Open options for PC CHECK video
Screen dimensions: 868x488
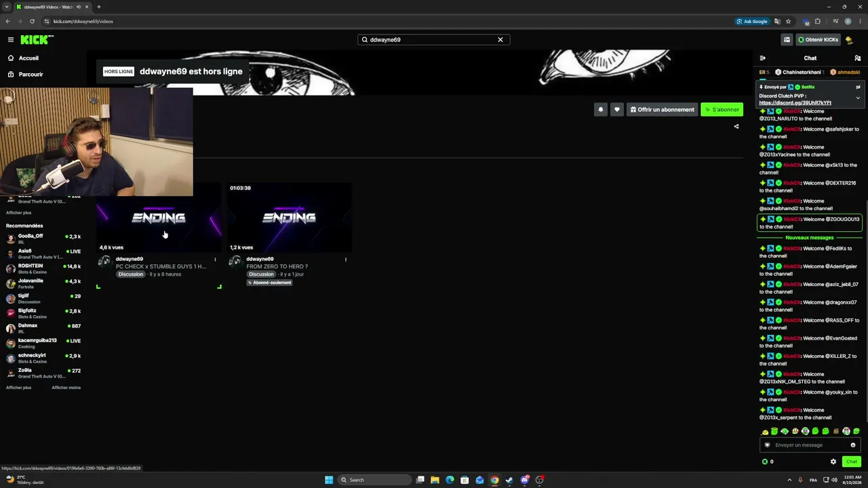(x=215, y=259)
